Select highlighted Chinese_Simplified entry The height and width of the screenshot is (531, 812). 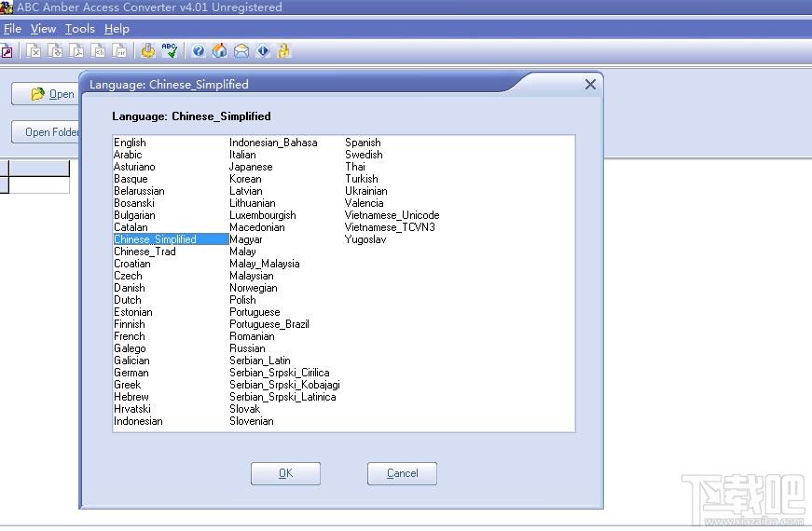pyautogui.click(x=171, y=239)
